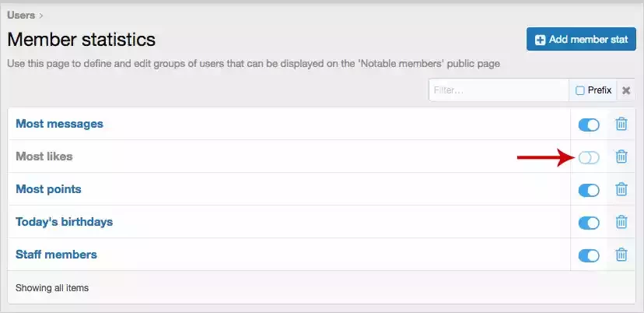Focus the Filter text field
Screen dimensions: 644x313
[x=499, y=90]
